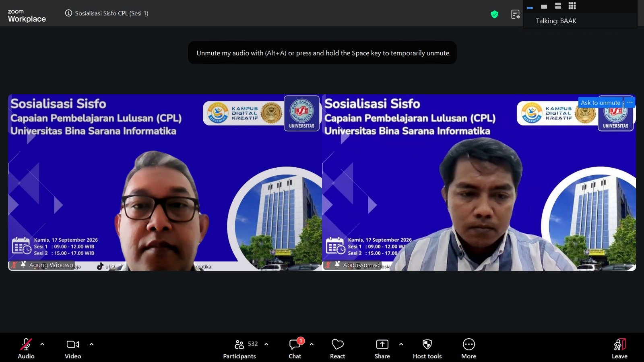Click the chat unread notification badge

click(301, 341)
